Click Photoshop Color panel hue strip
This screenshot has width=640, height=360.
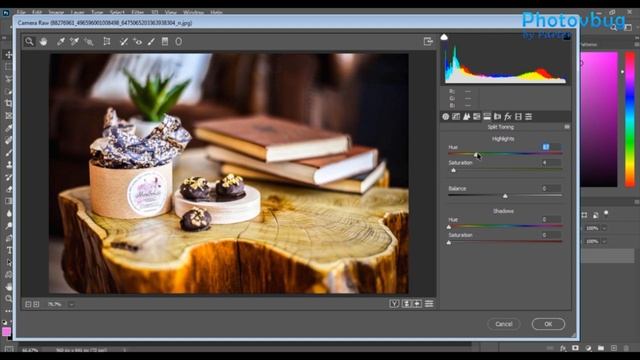(630, 119)
